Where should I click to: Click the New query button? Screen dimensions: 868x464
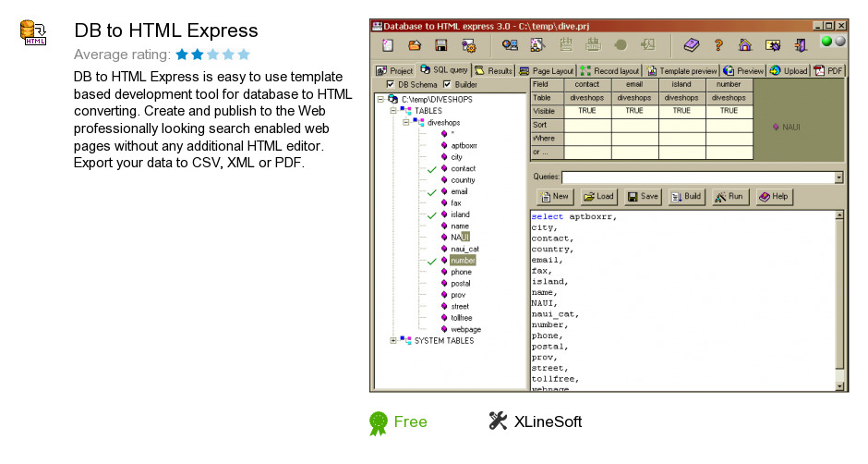pos(555,196)
